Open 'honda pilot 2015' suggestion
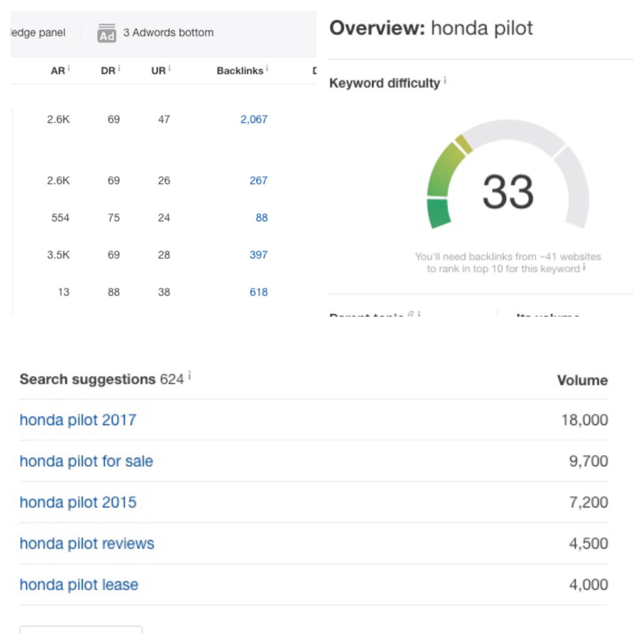Viewport: 644px width, 644px height. 78,502
